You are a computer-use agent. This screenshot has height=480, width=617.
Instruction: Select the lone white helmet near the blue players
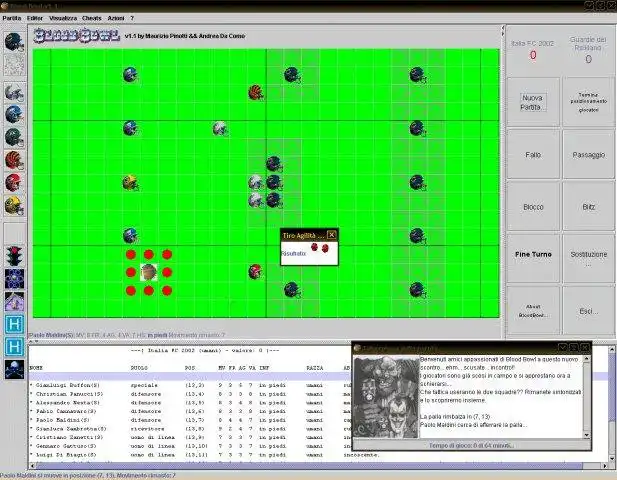coord(220,129)
